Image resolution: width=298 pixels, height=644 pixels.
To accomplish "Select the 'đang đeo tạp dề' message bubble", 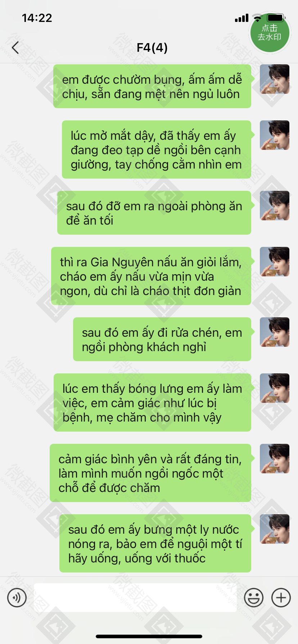I will point(157,149).
